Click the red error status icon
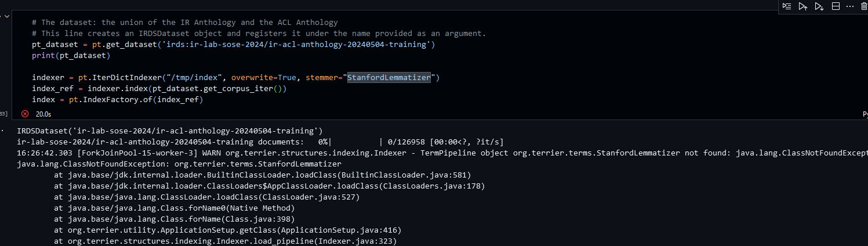 [x=25, y=114]
